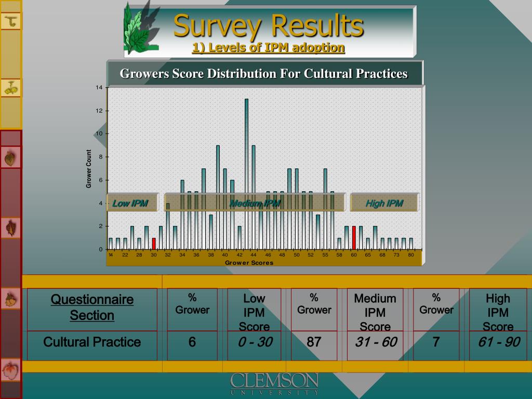532x399 pixels.
Task: Select the 'Cultural Practice' table cell
Action: [x=92, y=342]
